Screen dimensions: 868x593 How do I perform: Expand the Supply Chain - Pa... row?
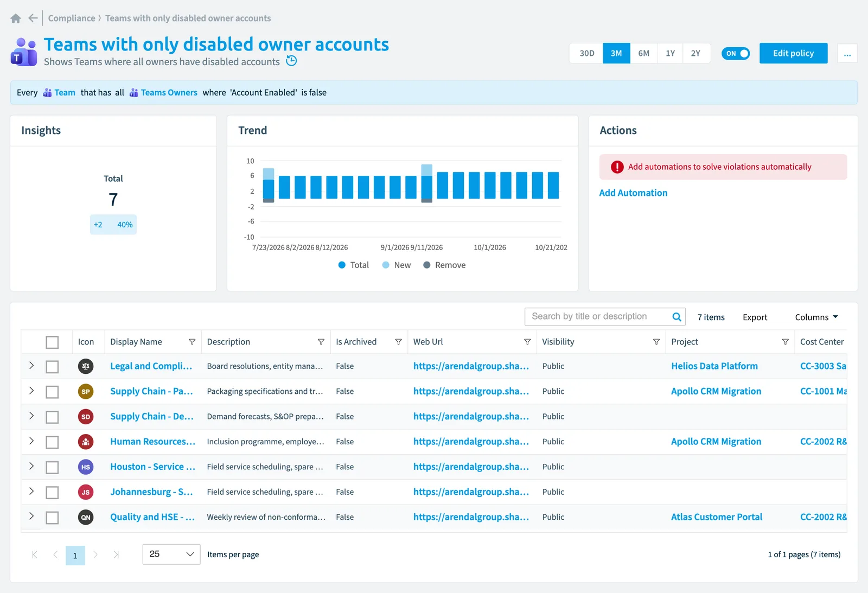pyautogui.click(x=31, y=391)
